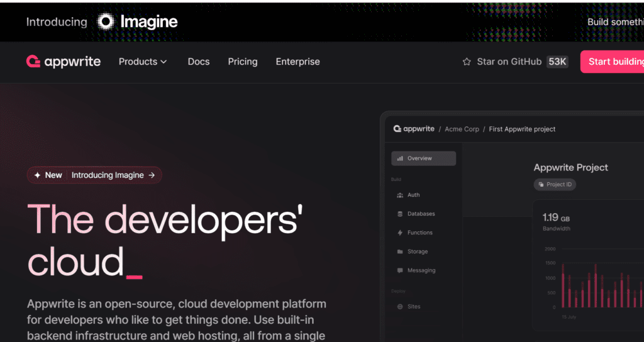
Task: Click the Storage folder icon in sidebar
Action: point(400,251)
